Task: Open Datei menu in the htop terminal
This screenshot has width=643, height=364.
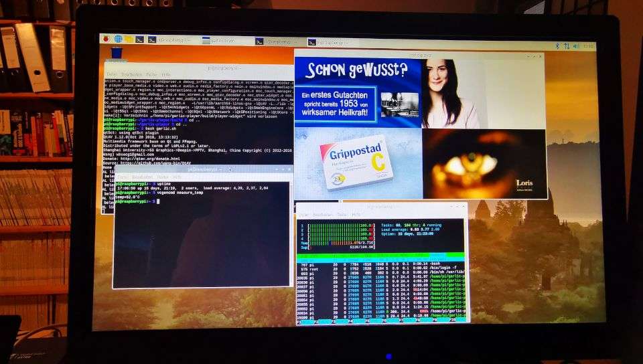Action: tap(303, 214)
